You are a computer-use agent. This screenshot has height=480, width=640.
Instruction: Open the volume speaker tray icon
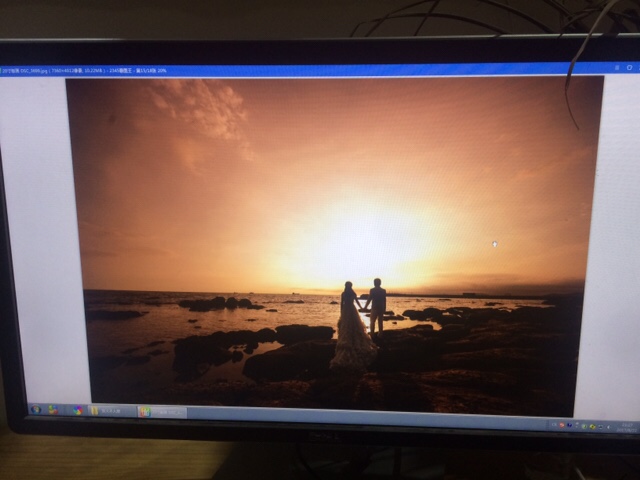click(x=608, y=427)
